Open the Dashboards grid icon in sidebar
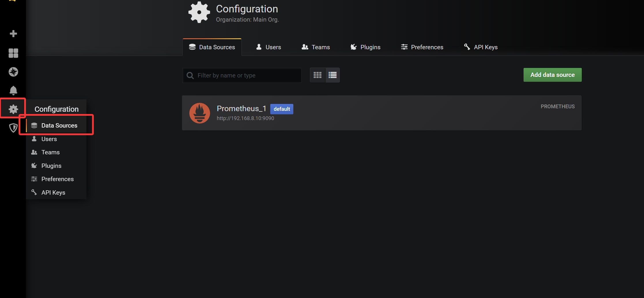Viewport: 644px width, 298px height. [13, 53]
